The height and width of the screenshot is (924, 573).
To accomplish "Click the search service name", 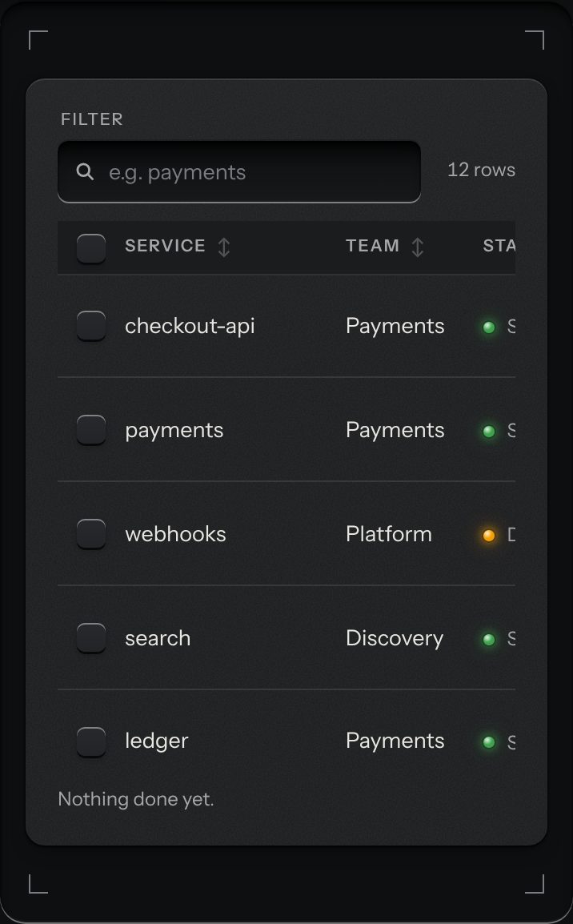I will pos(158,638).
